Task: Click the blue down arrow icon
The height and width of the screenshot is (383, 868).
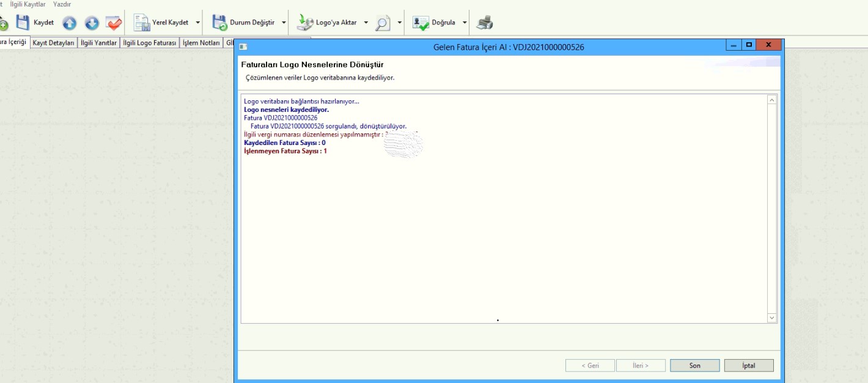Action: click(92, 23)
